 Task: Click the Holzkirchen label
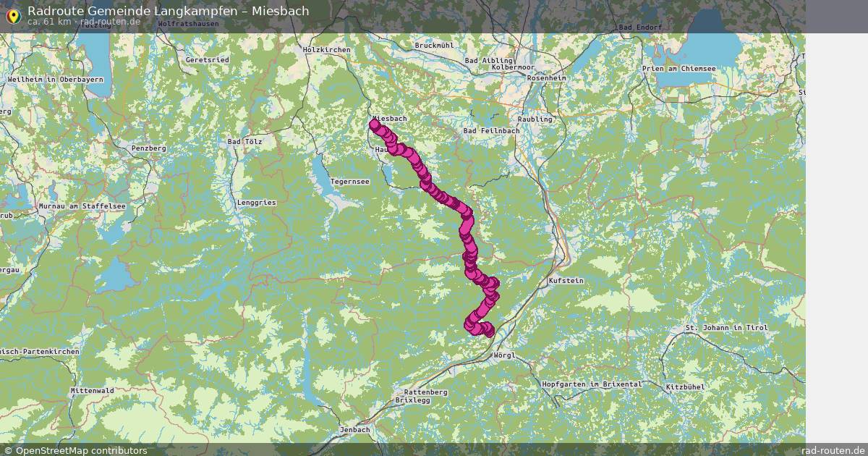(327, 50)
